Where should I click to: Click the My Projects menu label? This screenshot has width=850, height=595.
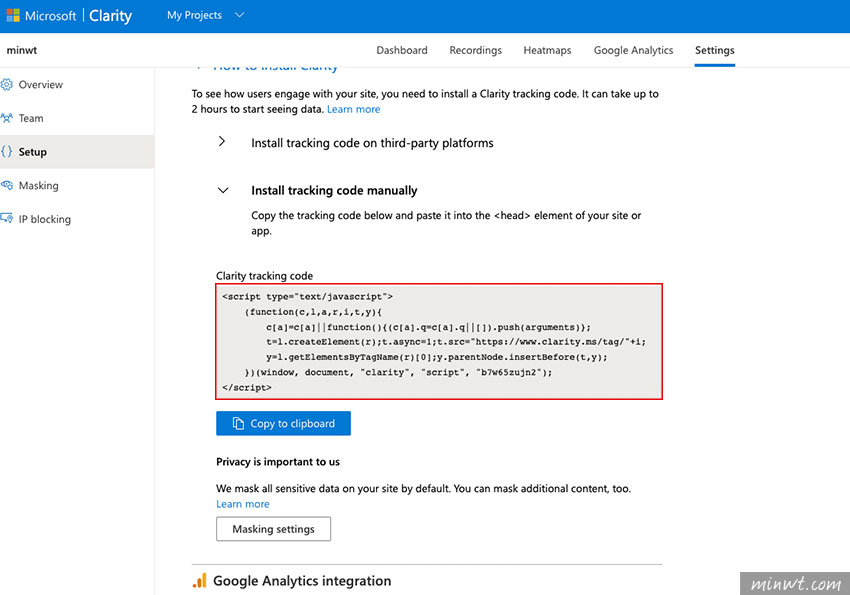194,15
